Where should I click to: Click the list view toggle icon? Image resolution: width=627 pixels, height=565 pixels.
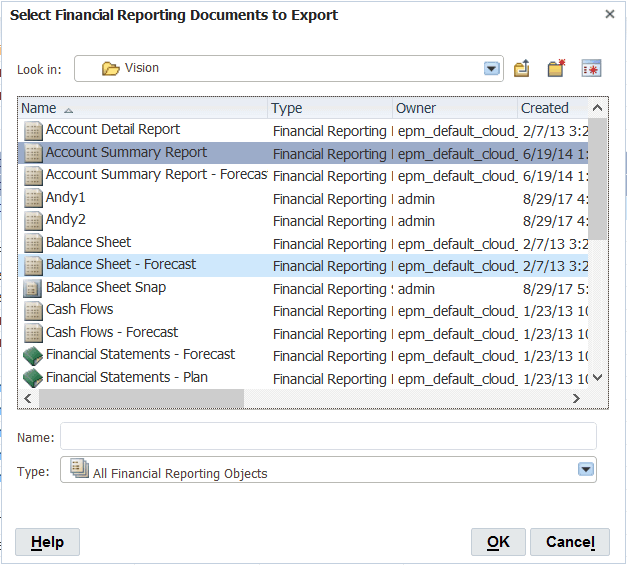[x=591, y=68]
